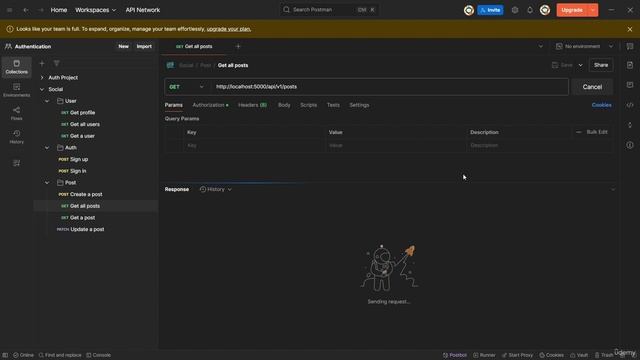The width and height of the screenshot is (640, 360).
Task: Switch to the Params tab
Action: (173, 105)
